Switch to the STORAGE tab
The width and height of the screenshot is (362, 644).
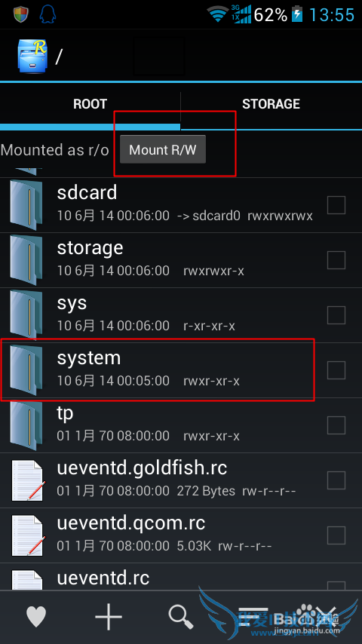pyautogui.click(x=271, y=104)
